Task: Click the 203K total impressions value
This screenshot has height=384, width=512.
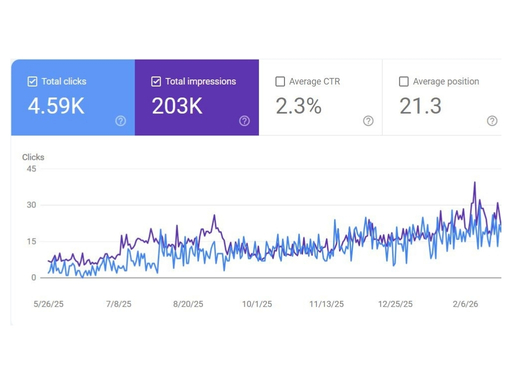Action: tap(177, 106)
